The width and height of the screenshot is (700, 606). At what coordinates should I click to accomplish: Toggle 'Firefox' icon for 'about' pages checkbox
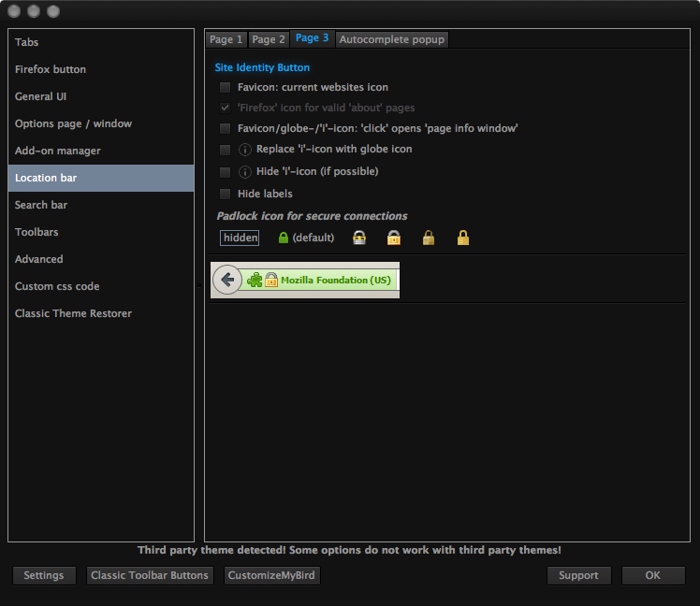[x=225, y=108]
